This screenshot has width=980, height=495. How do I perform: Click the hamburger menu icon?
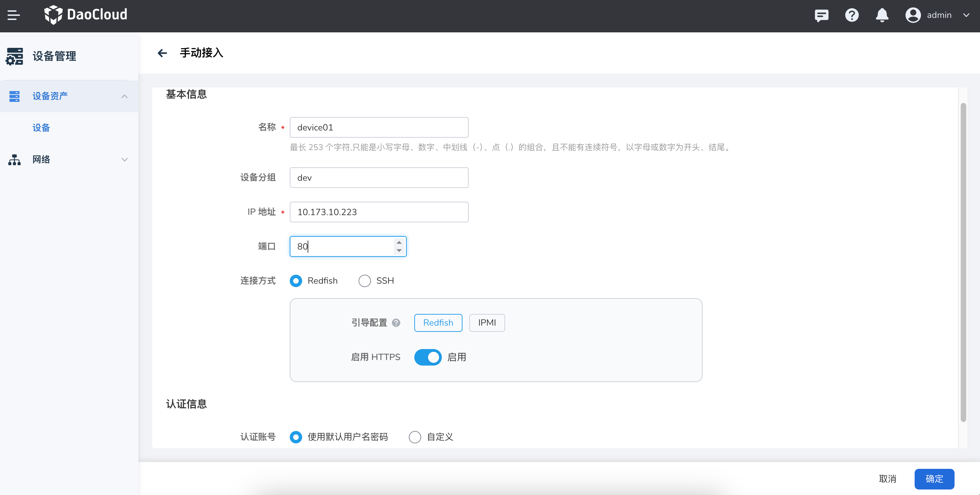14,15
